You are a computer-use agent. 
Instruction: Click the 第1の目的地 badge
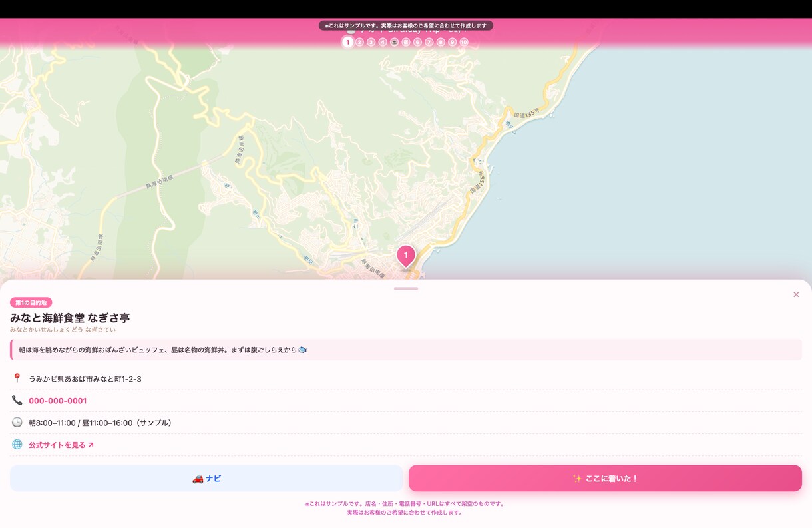click(31, 302)
